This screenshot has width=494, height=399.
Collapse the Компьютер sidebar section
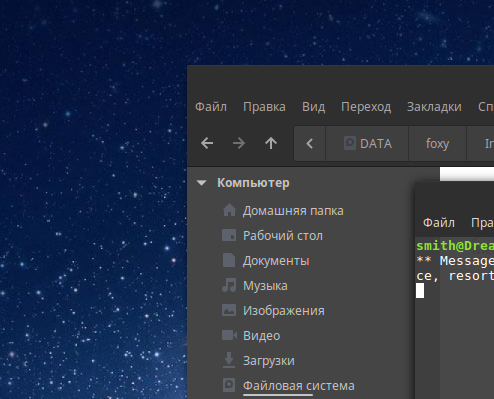(202, 183)
